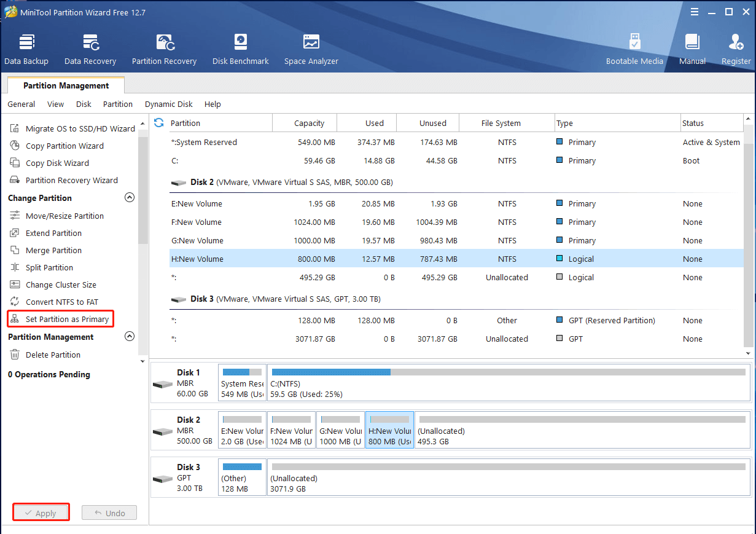
Task: Select F:New Volume block in Disk 2 map
Action: pos(292,430)
